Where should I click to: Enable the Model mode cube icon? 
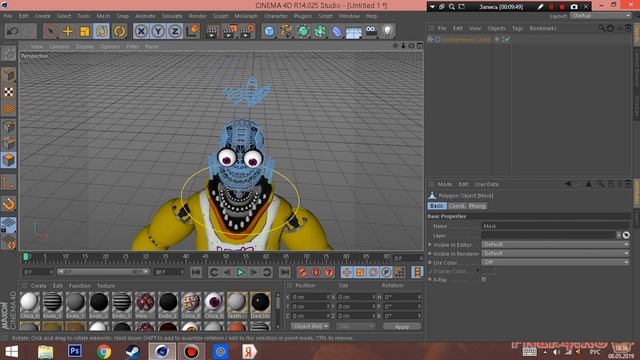click(x=9, y=75)
